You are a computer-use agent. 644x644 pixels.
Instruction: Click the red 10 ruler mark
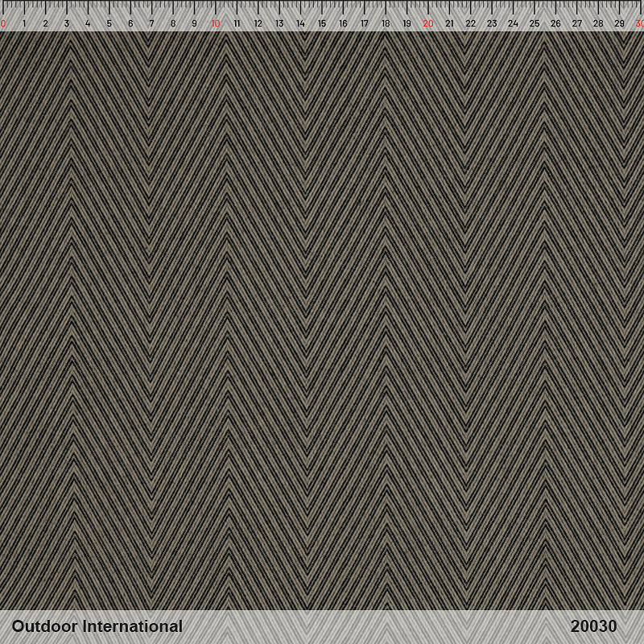(215, 24)
